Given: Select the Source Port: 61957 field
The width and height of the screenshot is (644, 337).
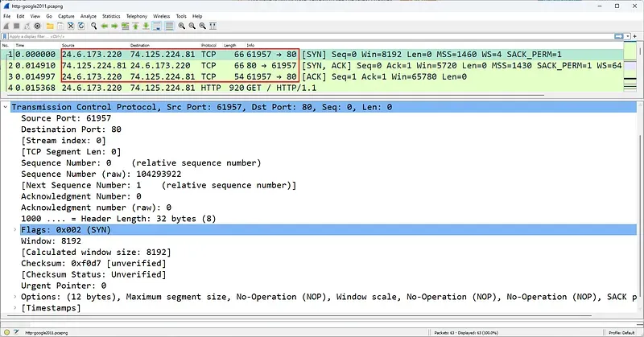Looking at the screenshot, I should [x=66, y=118].
